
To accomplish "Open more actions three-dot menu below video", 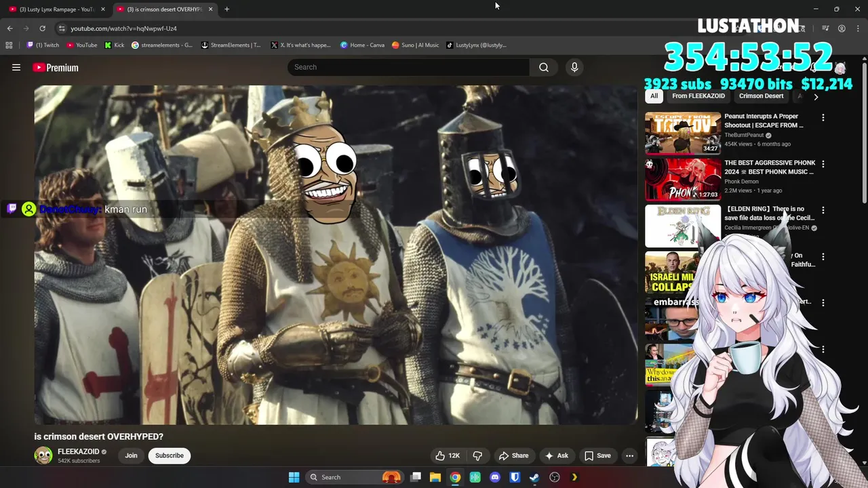I will click(629, 455).
